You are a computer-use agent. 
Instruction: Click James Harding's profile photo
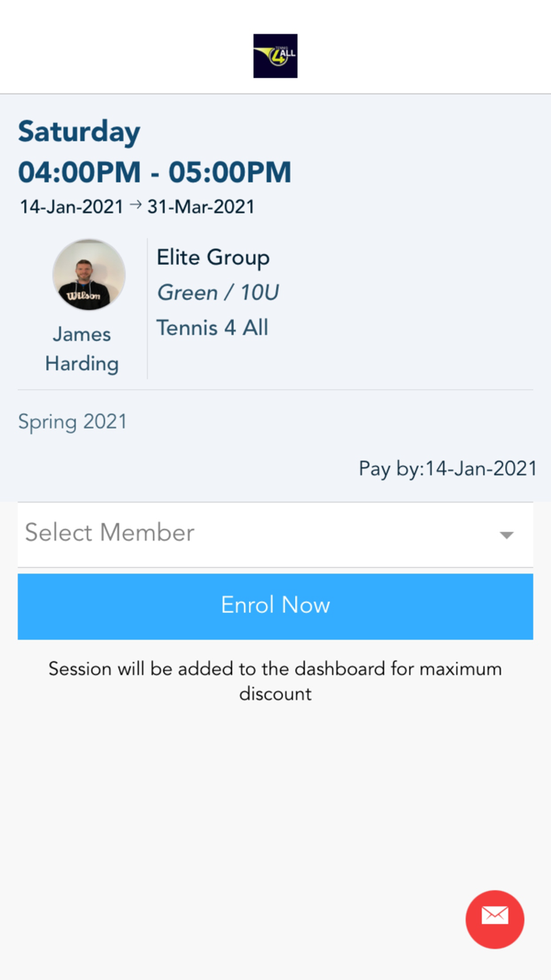point(89,274)
